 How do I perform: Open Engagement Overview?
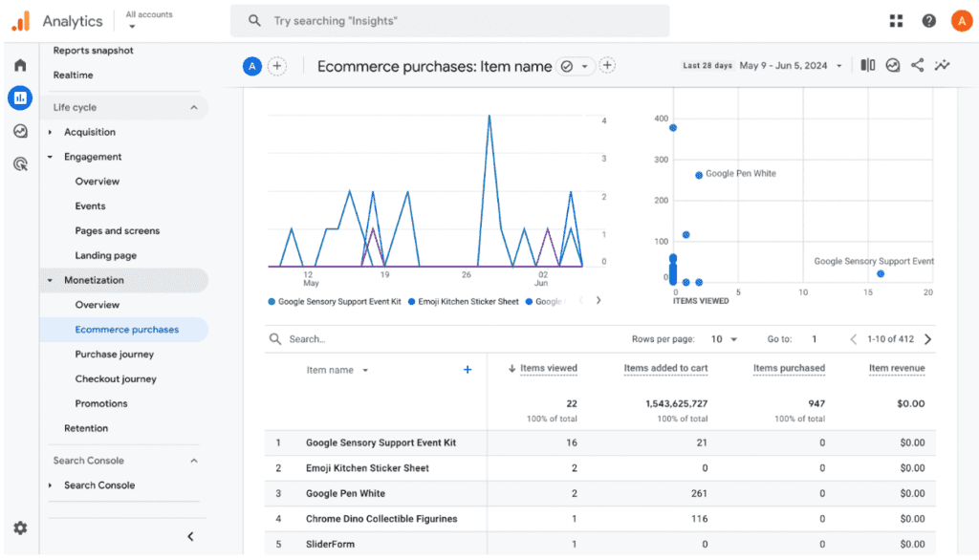point(97,181)
